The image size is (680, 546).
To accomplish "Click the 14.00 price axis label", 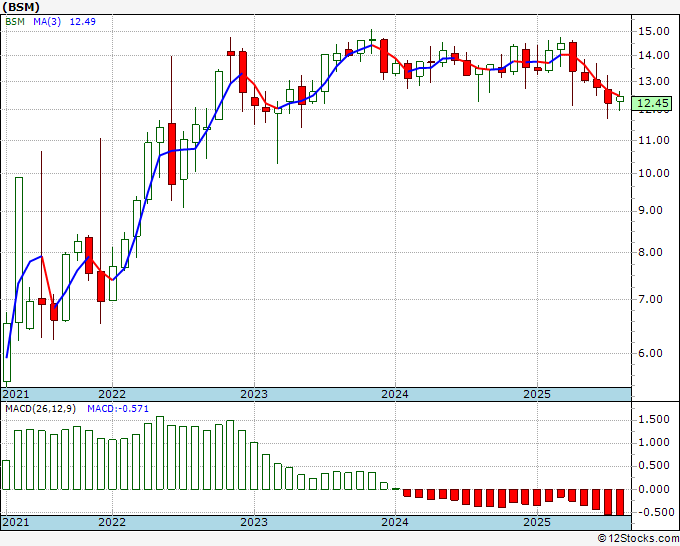I will tap(654, 55).
